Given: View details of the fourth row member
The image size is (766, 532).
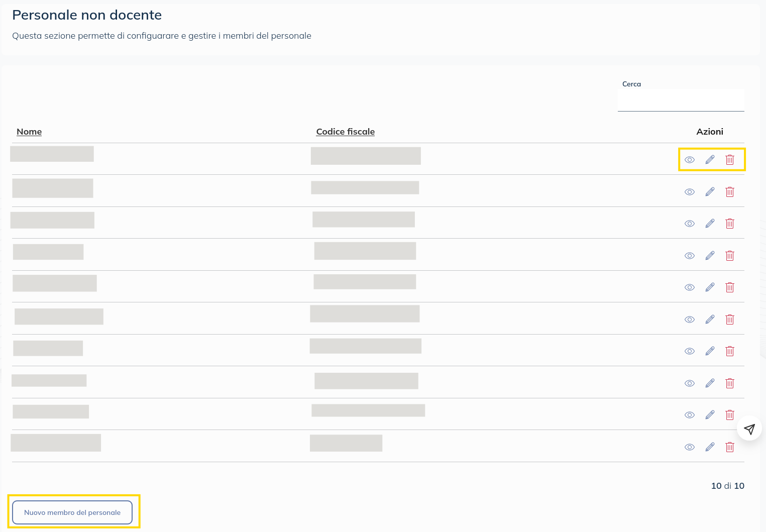Looking at the screenshot, I should pyautogui.click(x=690, y=256).
